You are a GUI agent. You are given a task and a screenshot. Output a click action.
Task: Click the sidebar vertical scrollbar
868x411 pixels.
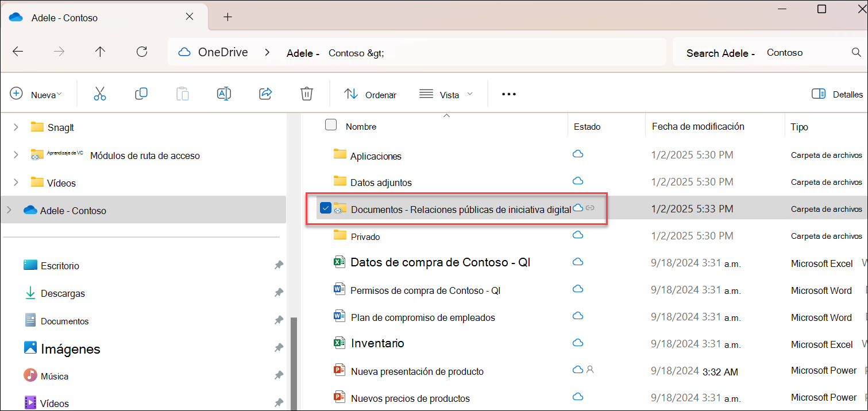(x=294, y=364)
